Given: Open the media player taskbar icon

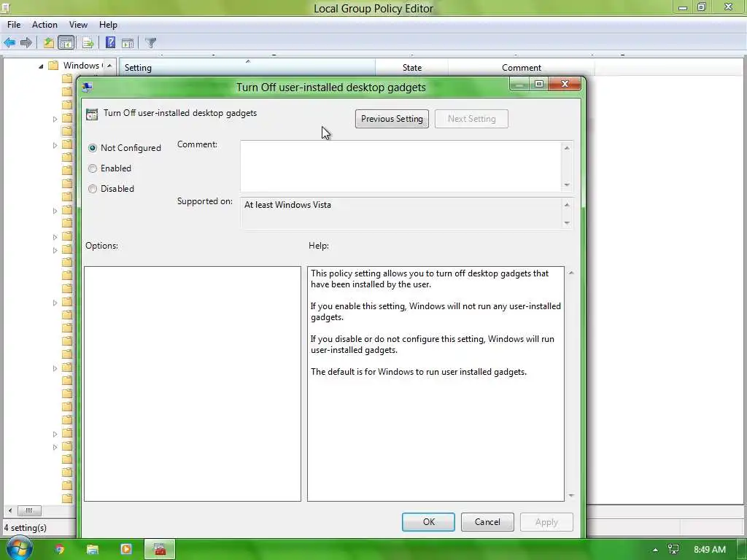Looking at the screenshot, I should 126,549.
